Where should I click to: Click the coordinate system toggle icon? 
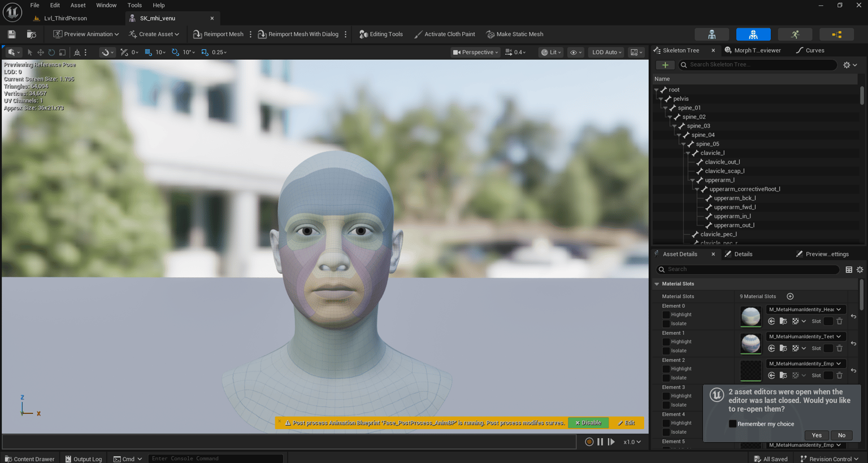pyautogui.click(x=77, y=53)
